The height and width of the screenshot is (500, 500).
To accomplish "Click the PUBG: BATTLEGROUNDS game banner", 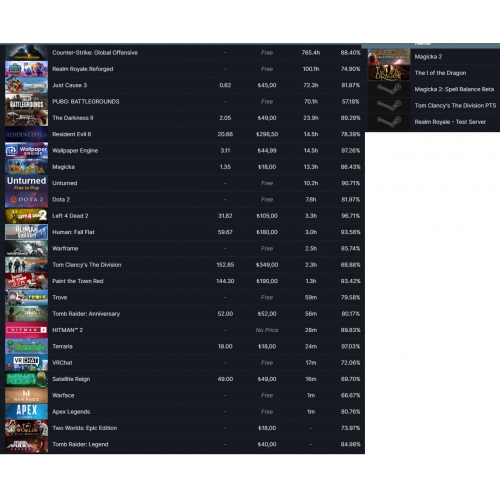I will (26, 102).
